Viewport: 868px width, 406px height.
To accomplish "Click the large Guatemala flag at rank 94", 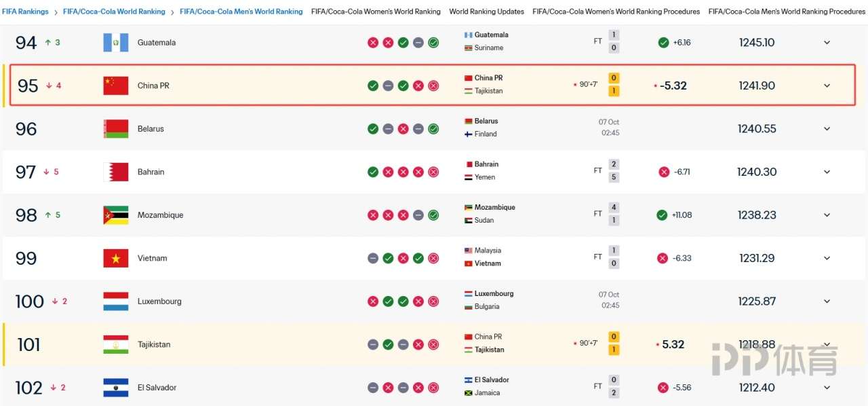I will coord(115,43).
